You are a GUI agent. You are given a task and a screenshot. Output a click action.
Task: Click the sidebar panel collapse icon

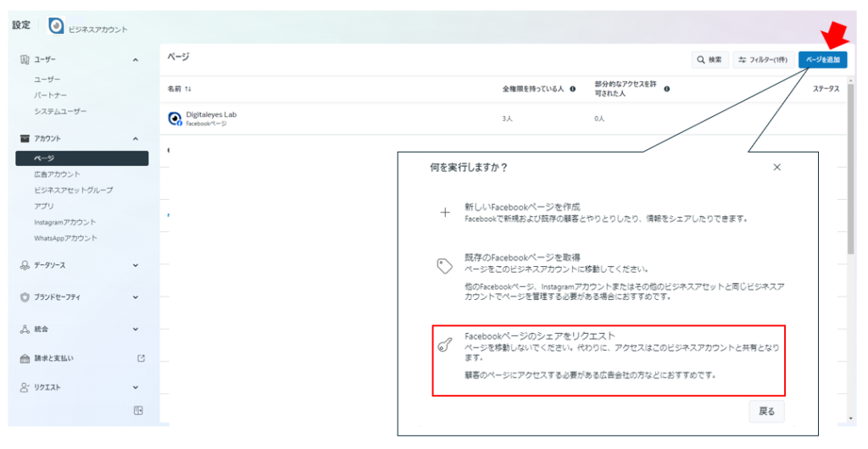tap(138, 410)
